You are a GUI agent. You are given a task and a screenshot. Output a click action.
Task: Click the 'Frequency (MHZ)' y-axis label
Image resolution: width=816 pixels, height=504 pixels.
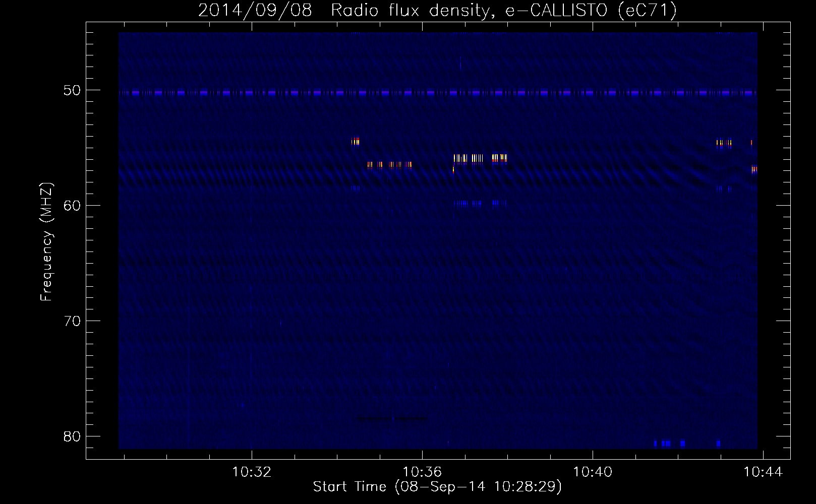tap(46, 242)
